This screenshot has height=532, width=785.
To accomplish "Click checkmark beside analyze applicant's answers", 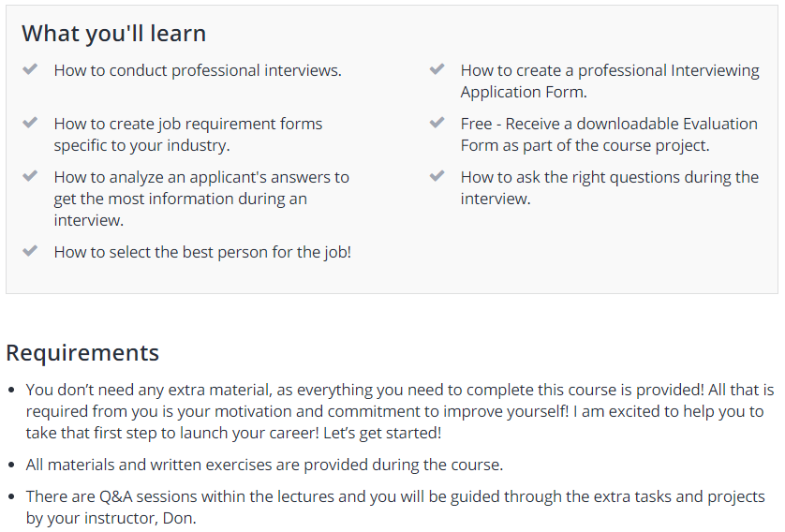I will click(30, 176).
